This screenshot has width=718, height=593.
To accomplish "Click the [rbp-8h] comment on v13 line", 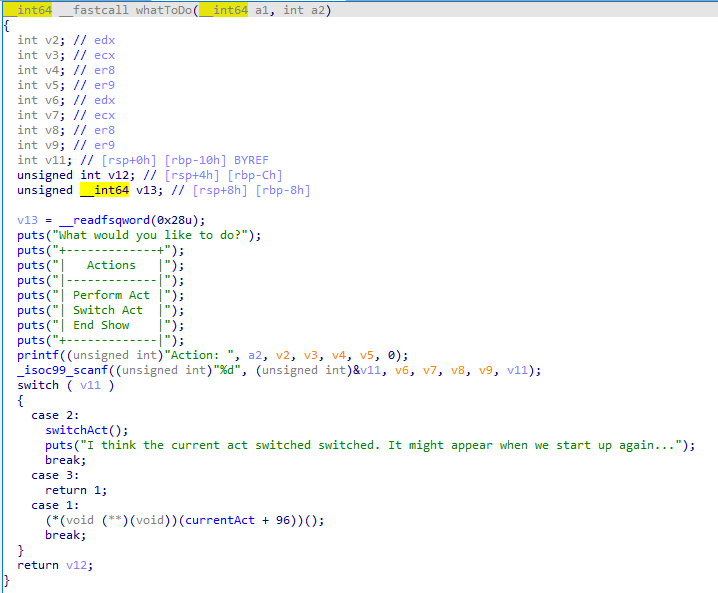I will click(283, 190).
